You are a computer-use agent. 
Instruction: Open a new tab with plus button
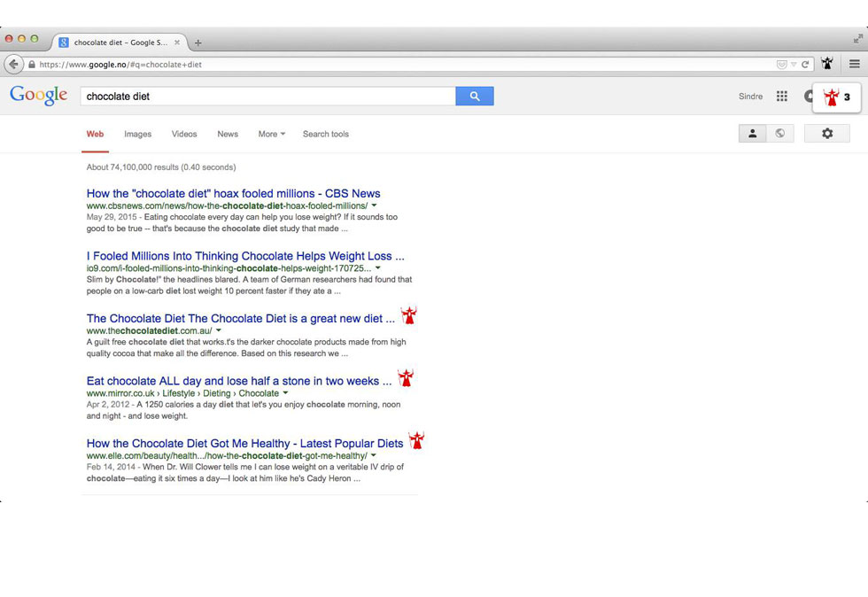click(x=198, y=43)
